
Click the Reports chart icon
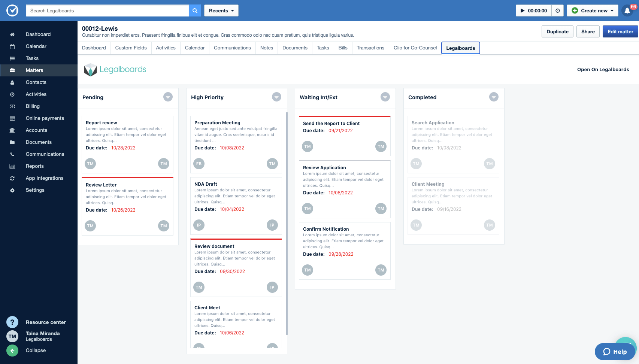12,166
